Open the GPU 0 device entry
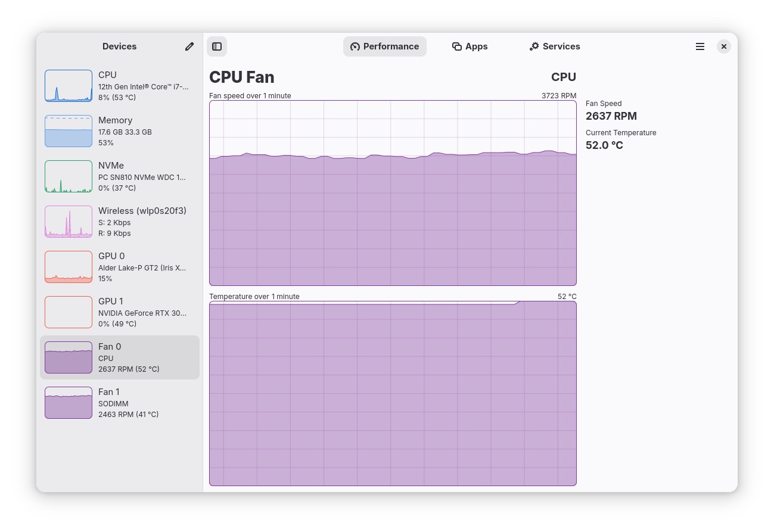 pos(120,267)
